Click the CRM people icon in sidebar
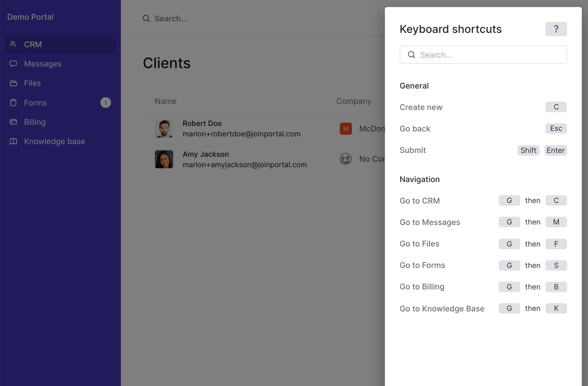The image size is (588, 386). pos(13,44)
